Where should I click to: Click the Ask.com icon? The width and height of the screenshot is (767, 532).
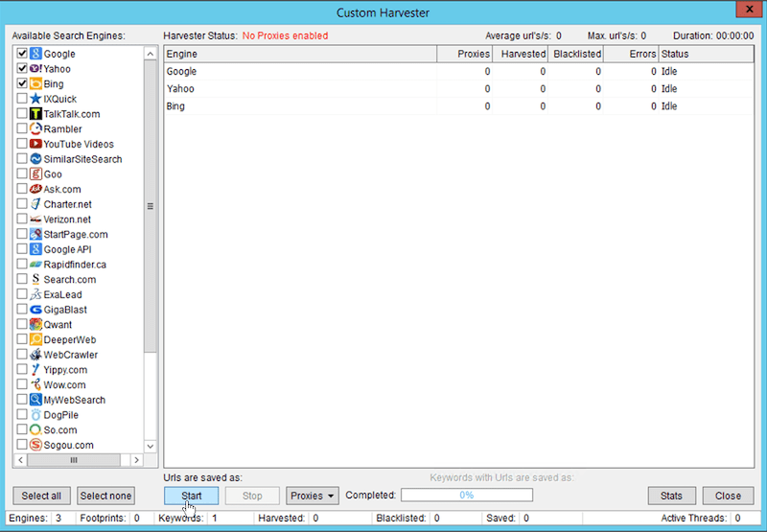click(x=35, y=189)
